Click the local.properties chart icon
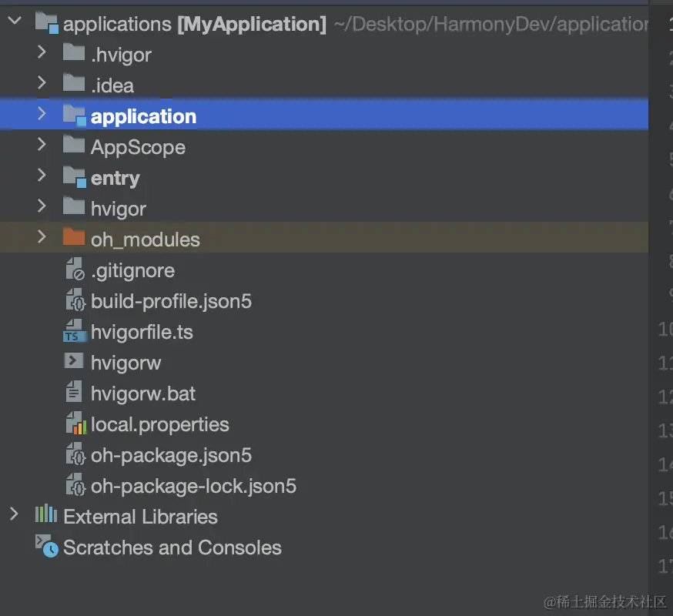673x616 pixels. pyautogui.click(x=74, y=424)
